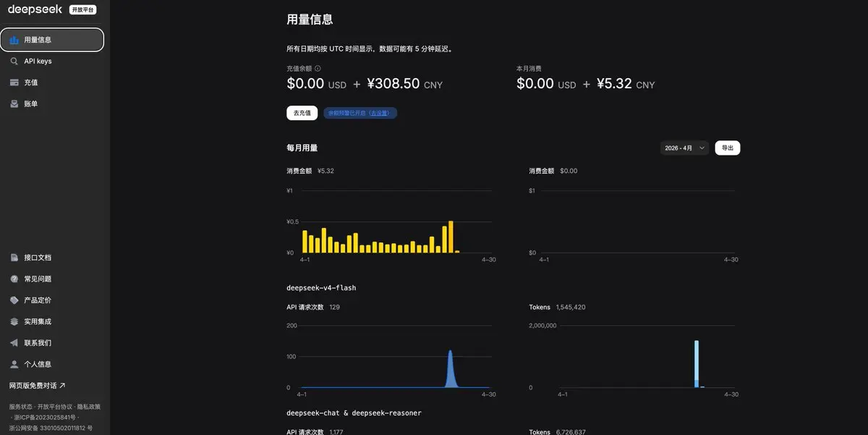868x435 pixels.
Task: Click the 去充值 button
Action: click(x=302, y=113)
